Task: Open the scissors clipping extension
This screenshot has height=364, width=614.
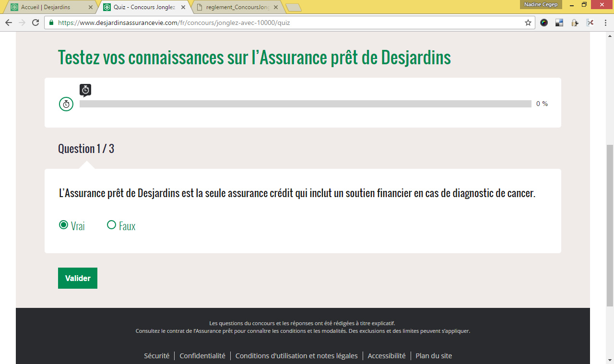Action: click(590, 23)
